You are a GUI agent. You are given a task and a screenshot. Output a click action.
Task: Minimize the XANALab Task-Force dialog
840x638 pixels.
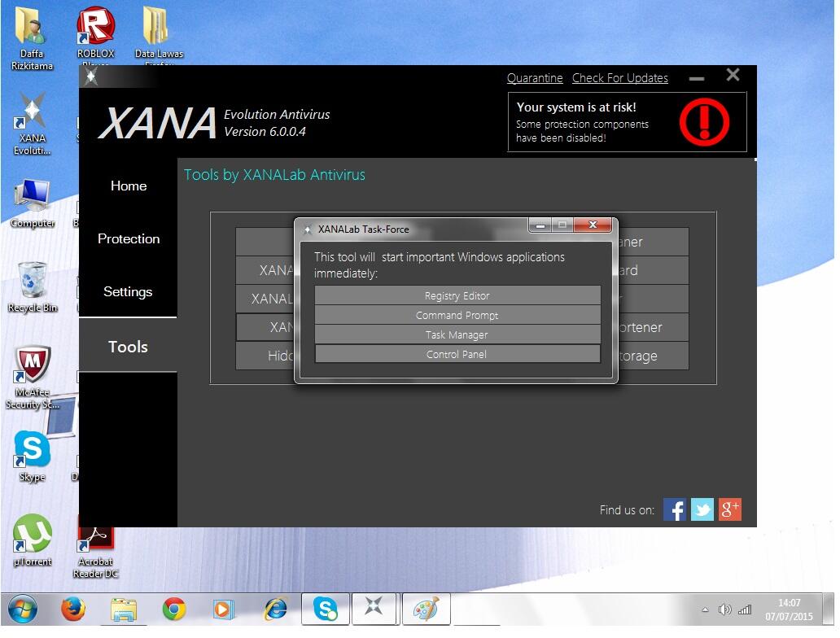click(x=540, y=225)
